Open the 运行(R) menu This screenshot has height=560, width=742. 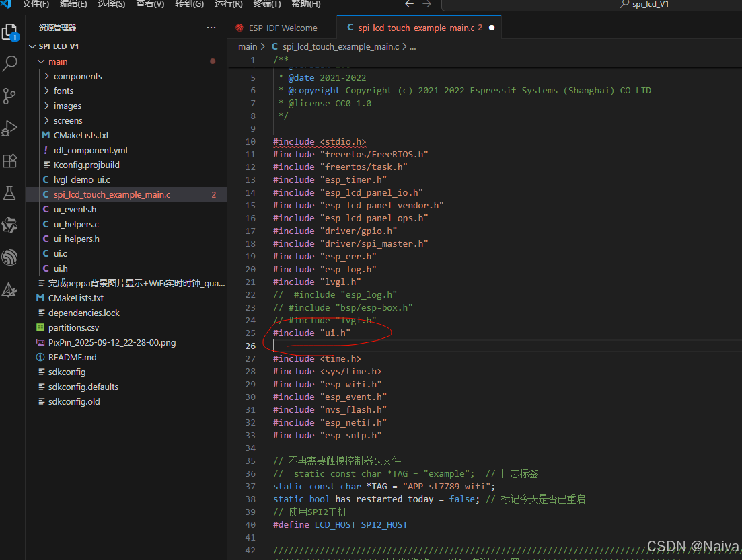tap(229, 4)
